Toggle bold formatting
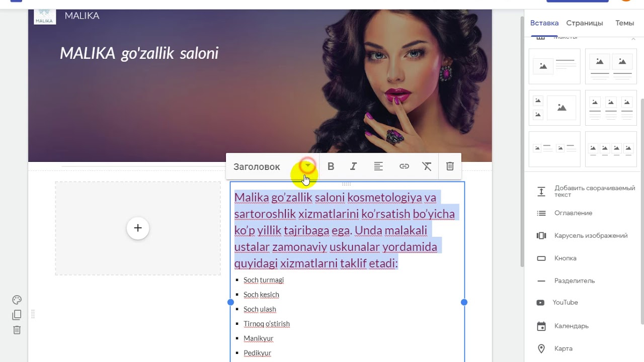Screen dimensions: 644x362 click(x=331, y=166)
